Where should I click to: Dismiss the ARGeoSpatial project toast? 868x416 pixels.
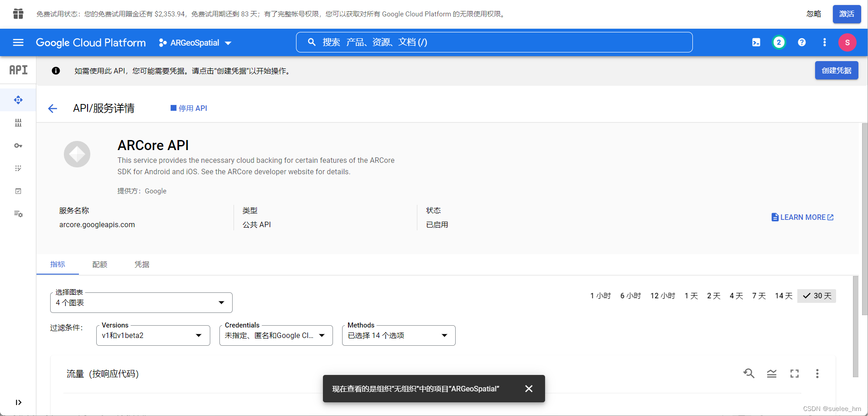529,389
